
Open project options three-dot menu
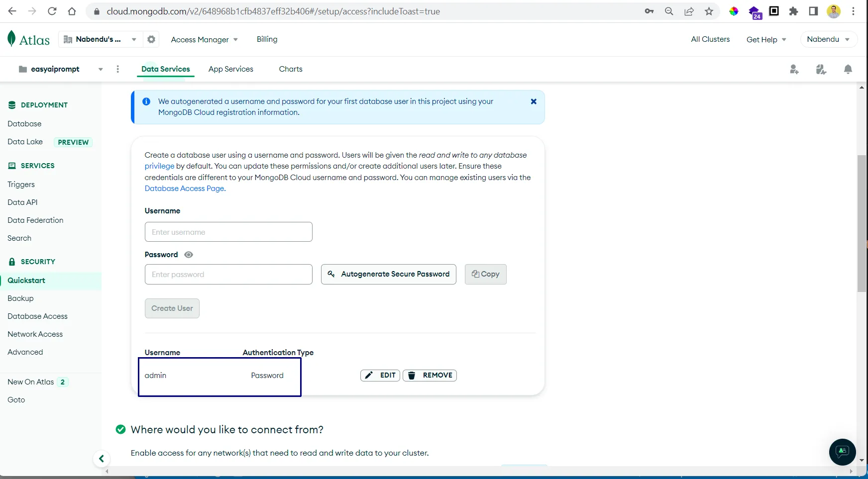click(x=117, y=69)
